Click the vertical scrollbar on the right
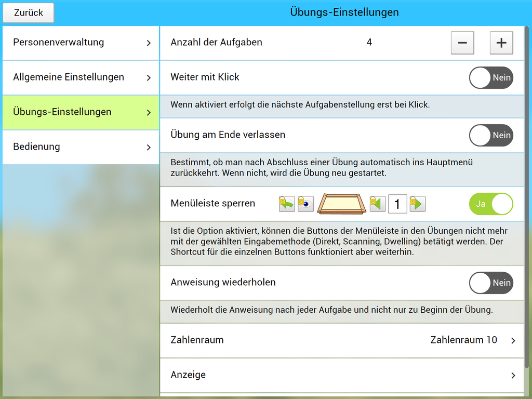The image size is (532, 399). (528, 197)
